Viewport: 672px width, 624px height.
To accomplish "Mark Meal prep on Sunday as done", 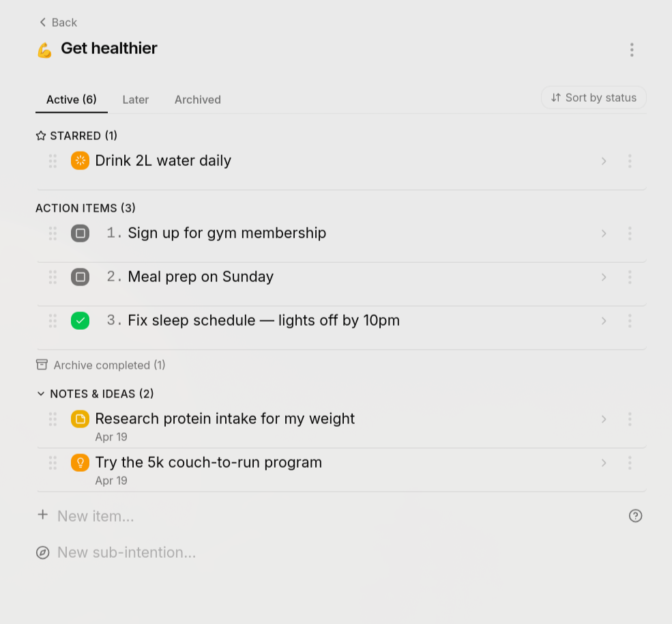I will pyautogui.click(x=80, y=277).
